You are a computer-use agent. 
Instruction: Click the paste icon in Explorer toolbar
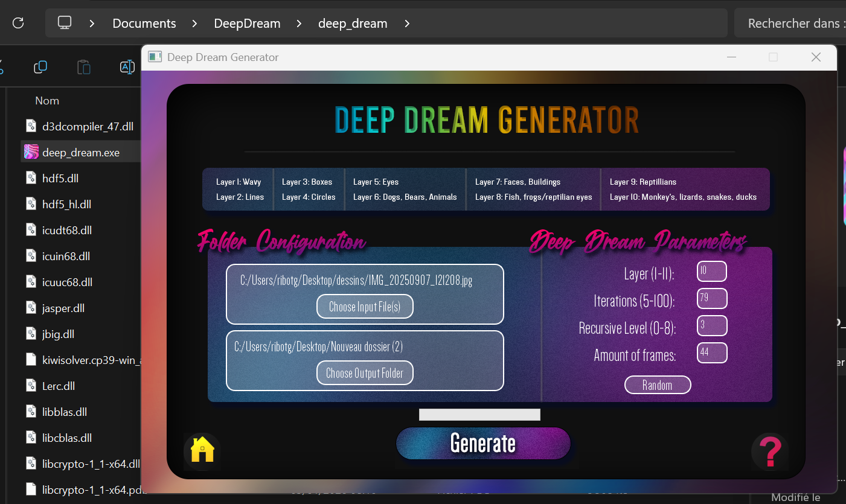(x=84, y=67)
